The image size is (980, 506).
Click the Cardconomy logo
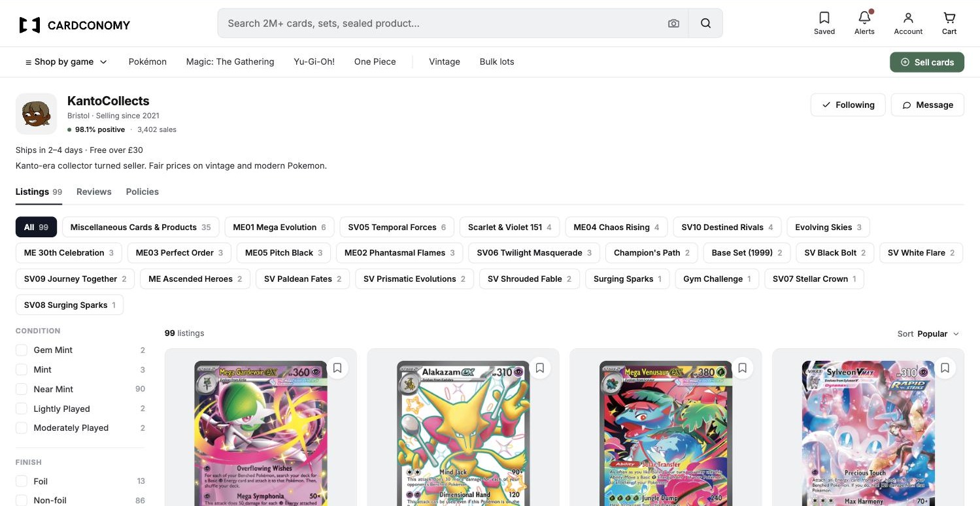click(x=75, y=25)
